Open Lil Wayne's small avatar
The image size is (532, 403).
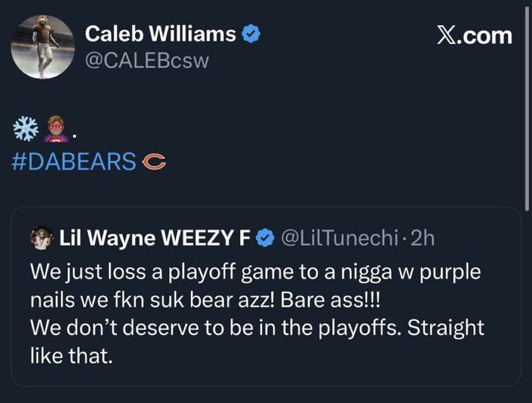(x=40, y=238)
